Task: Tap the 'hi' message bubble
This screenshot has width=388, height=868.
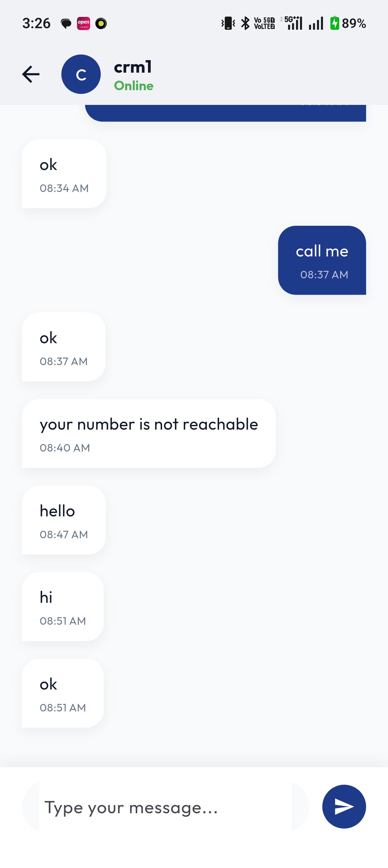Action: 63,607
